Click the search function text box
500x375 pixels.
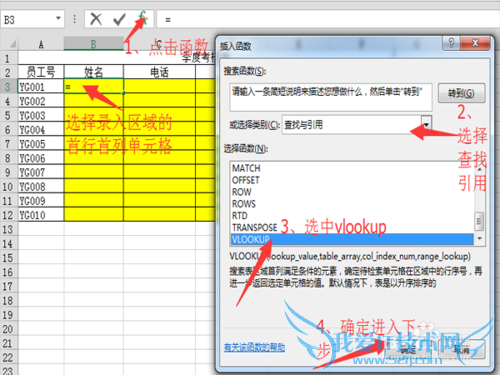tap(331, 97)
